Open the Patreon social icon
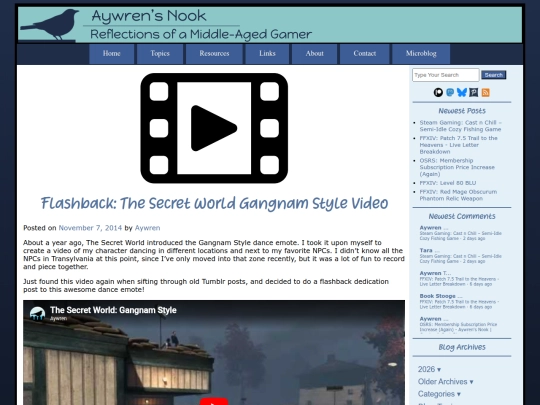The image size is (540, 405). pyautogui.click(x=438, y=92)
